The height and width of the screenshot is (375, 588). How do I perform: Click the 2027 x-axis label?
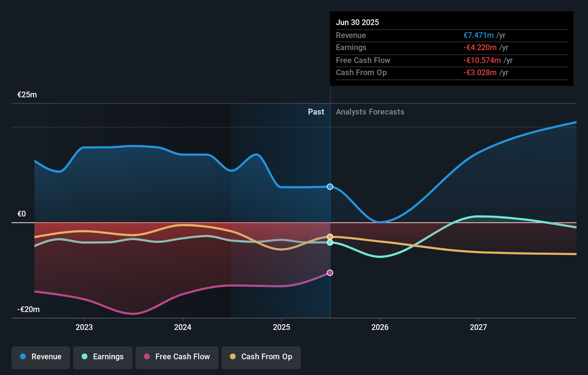[x=478, y=327]
